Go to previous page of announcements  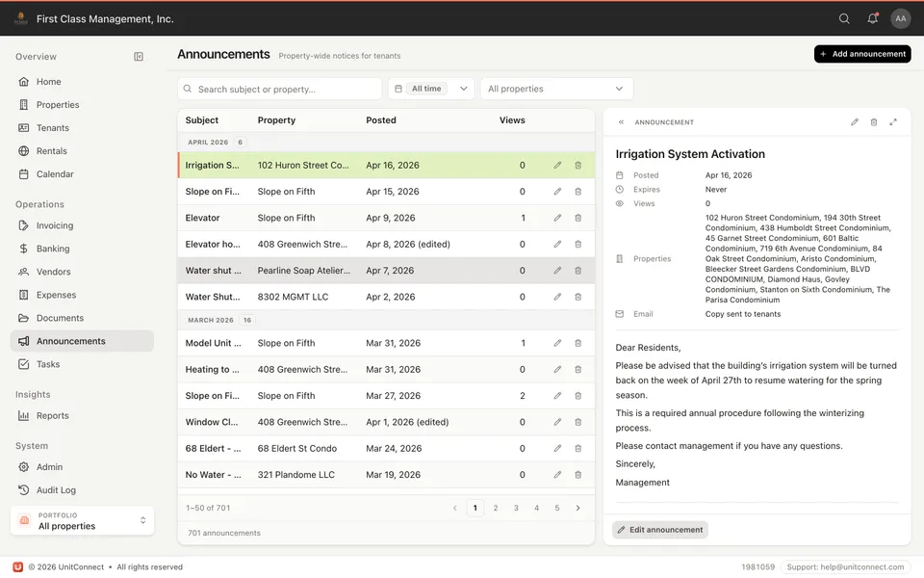(x=454, y=508)
